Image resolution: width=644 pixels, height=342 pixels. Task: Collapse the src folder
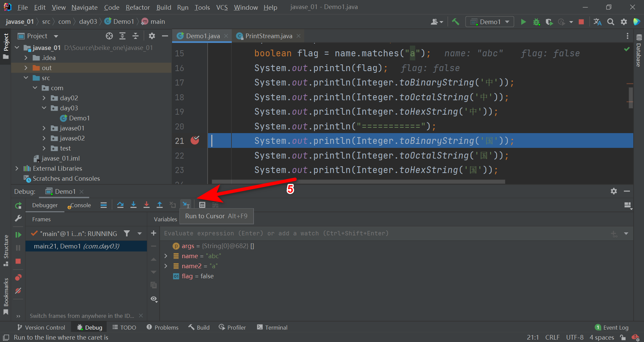click(x=26, y=78)
